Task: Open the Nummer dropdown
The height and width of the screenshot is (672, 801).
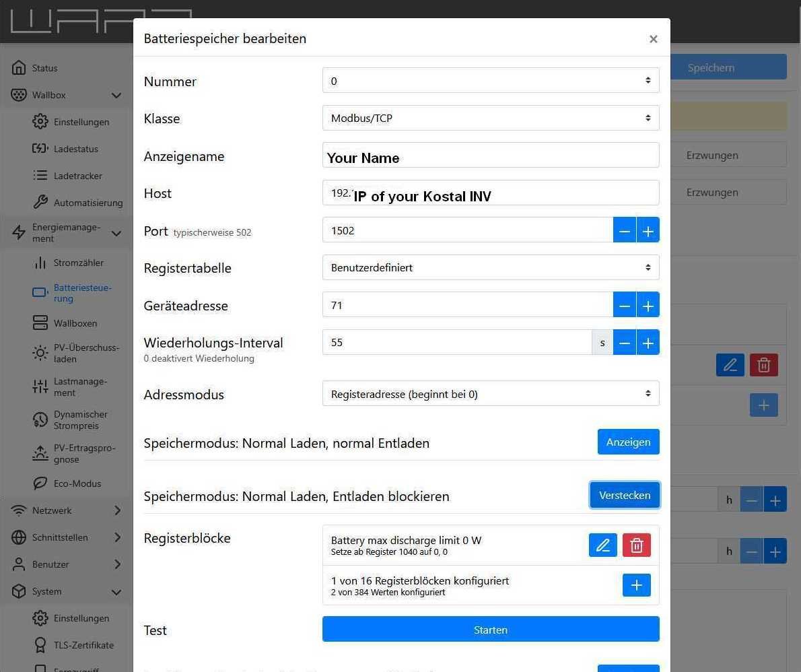Action: [490, 81]
